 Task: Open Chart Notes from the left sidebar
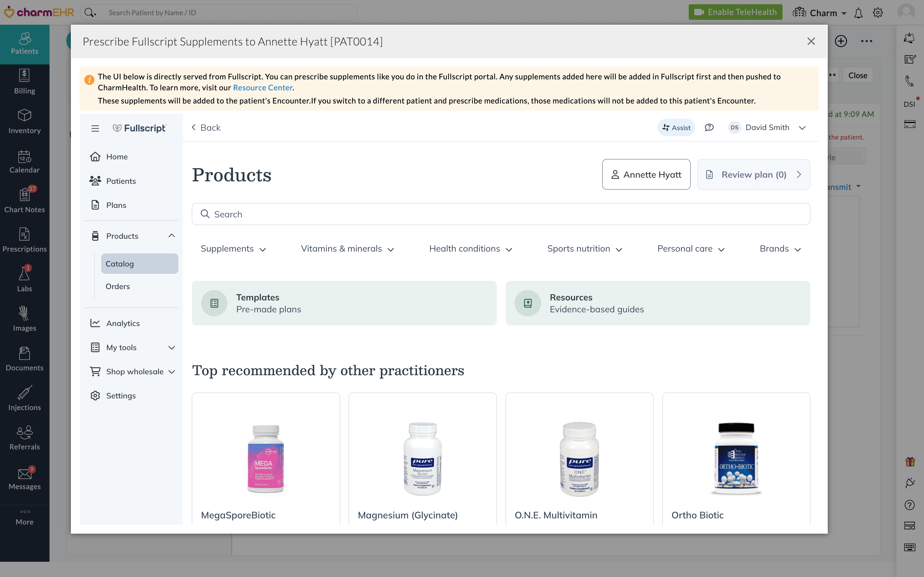[24, 200]
